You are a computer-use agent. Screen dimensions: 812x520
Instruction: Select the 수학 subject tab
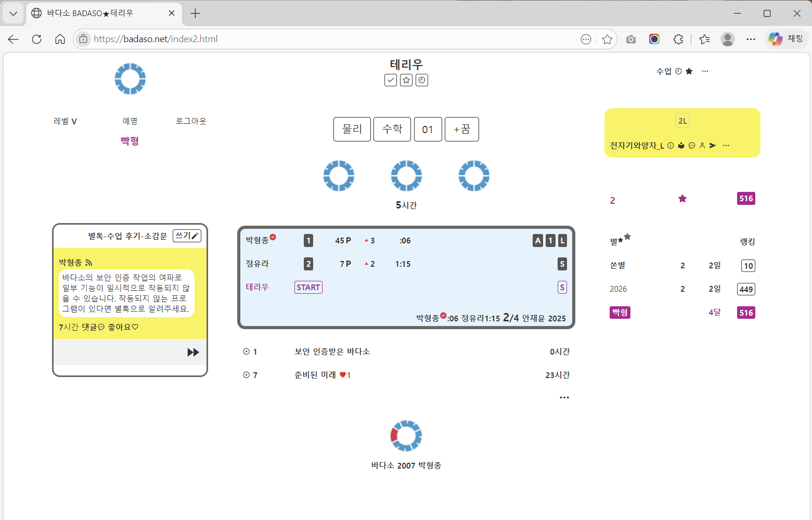click(392, 129)
